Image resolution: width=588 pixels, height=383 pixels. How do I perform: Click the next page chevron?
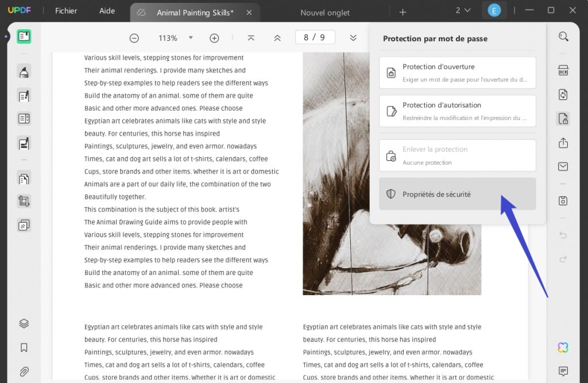coord(353,38)
